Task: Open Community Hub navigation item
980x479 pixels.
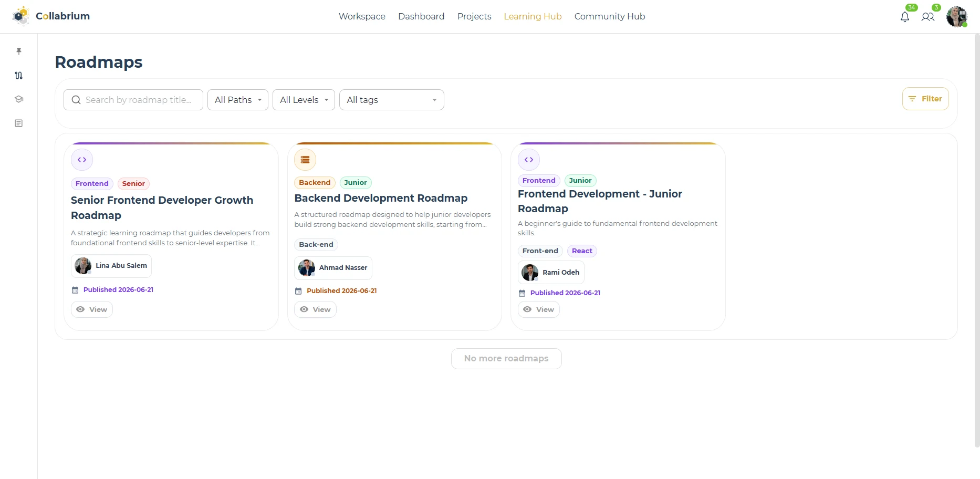Action: (x=610, y=16)
